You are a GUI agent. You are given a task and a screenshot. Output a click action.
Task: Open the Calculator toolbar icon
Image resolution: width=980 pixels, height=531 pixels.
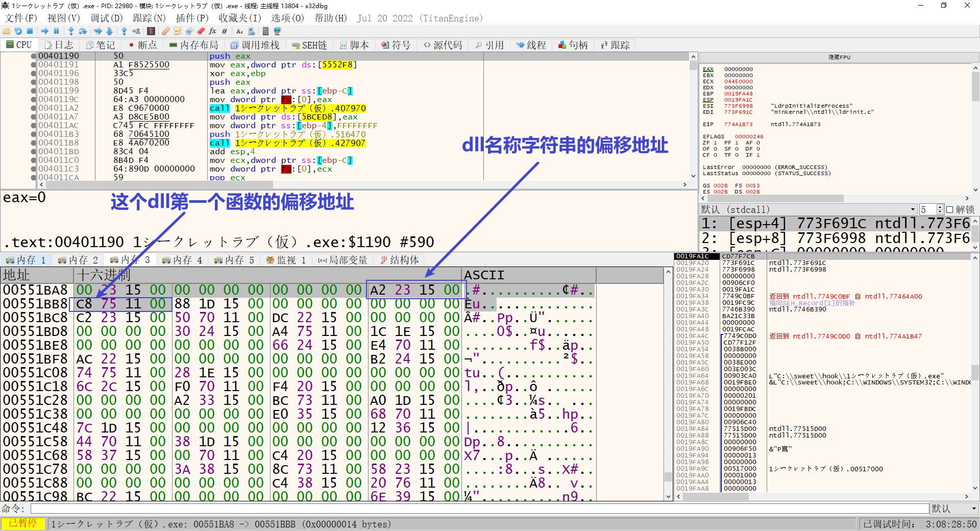click(x=265, y=31)
